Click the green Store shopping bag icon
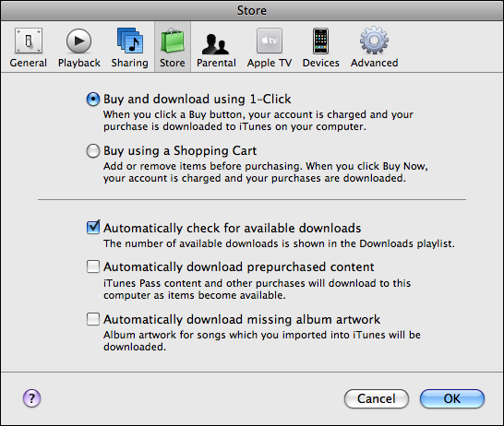The image size is (504, 426). (x=173, y=41)
